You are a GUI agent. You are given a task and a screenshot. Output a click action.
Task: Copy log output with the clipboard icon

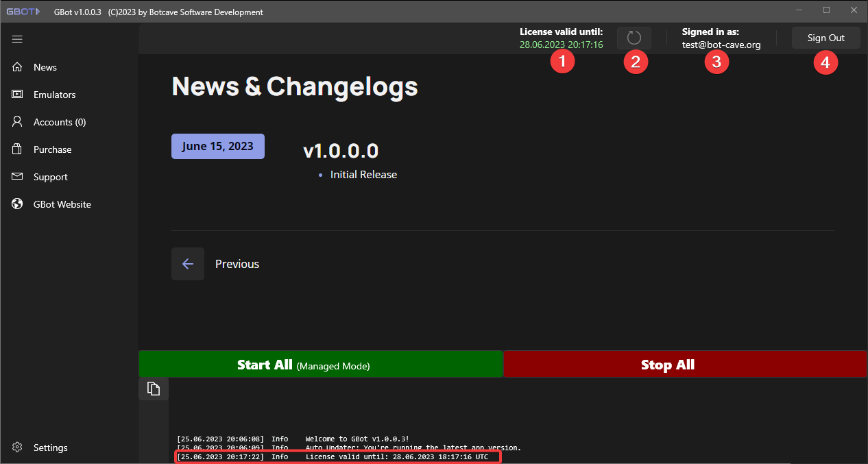coord(154,389)
